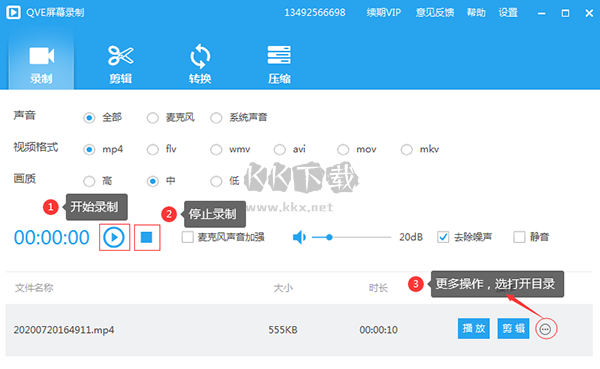
Task: Enable the 静音 mute checkbox
Action: pyautogui.click(x=519, y=237)
